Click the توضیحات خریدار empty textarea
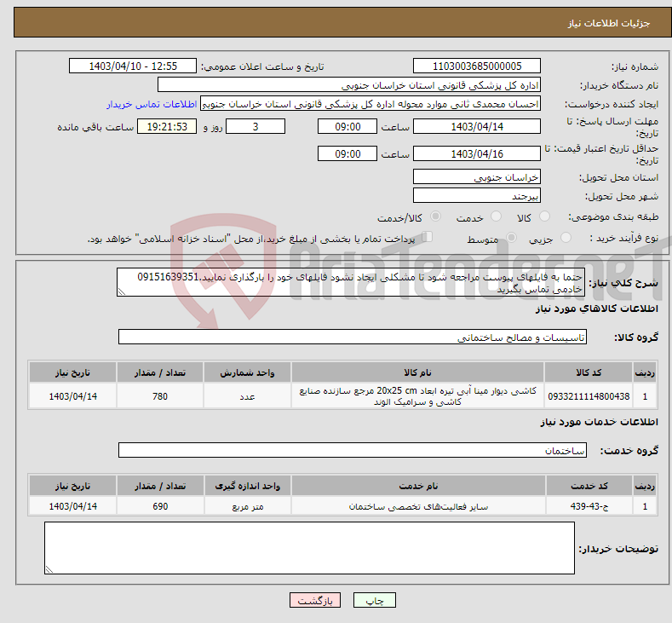Screen dimensions: 672x623 click(309, 547)
